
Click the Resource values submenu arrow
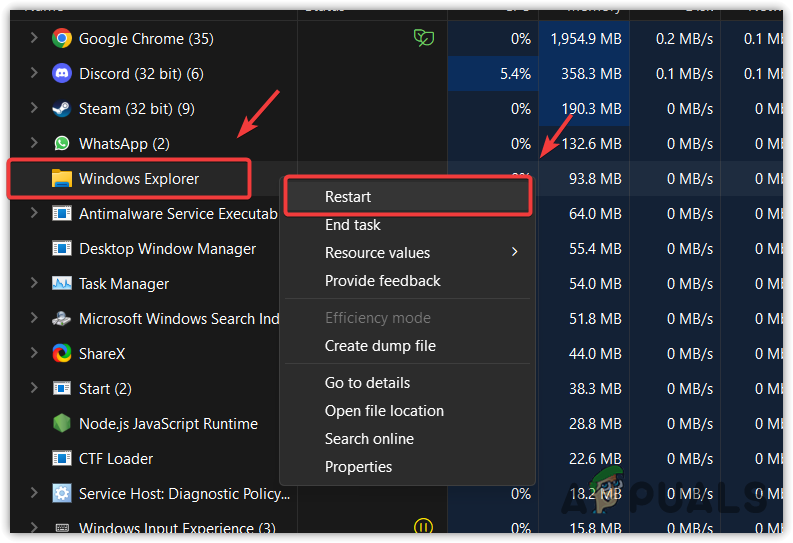(x=514, y=252)
